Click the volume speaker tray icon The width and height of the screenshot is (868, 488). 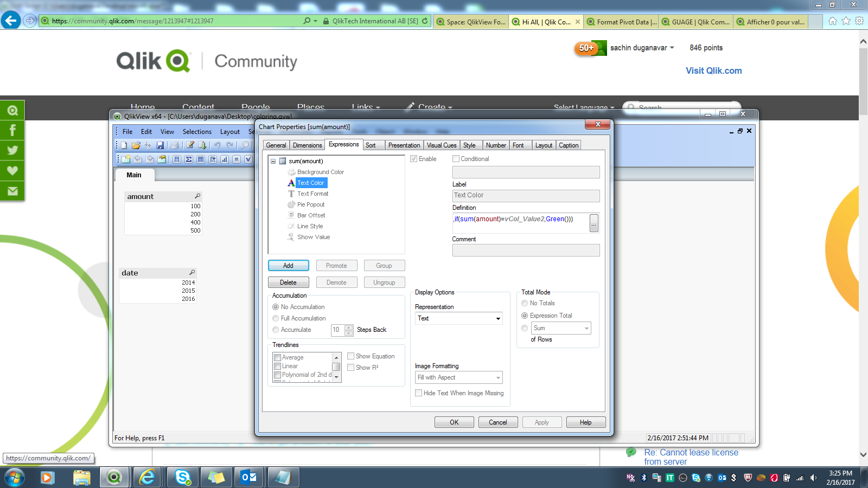(813, 478)
